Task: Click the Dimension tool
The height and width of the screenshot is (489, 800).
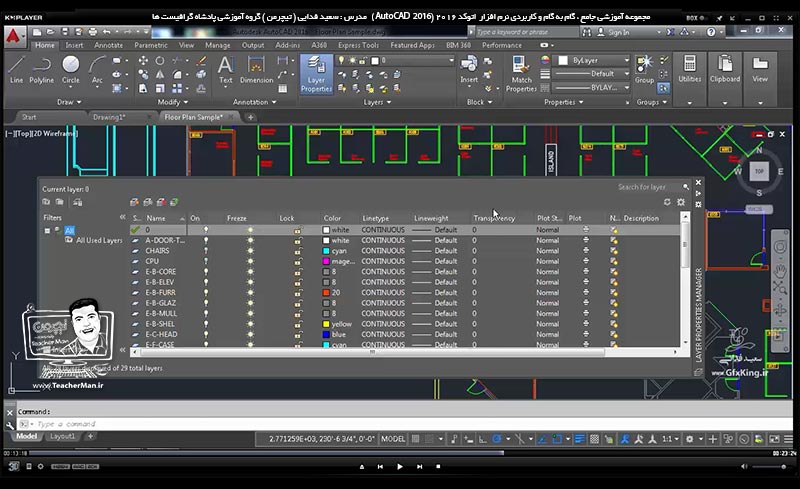Action: coord(256,70)
